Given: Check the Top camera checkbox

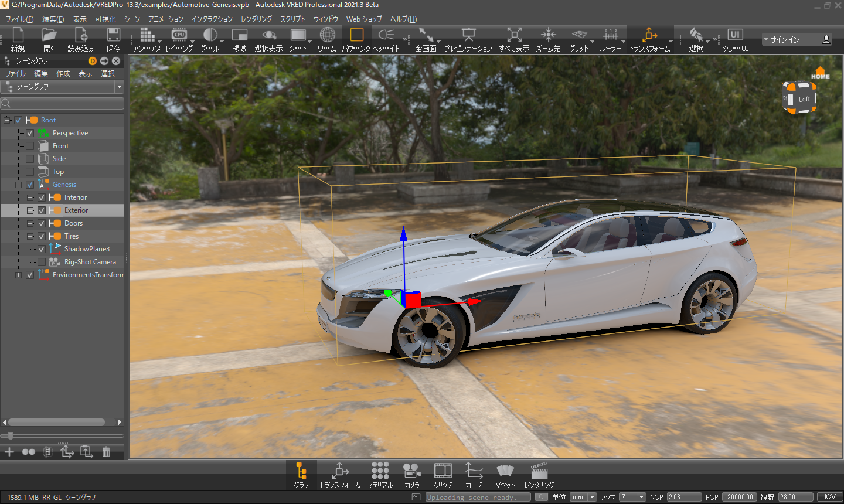Looking at the screenshot, I should coord(30,172).
